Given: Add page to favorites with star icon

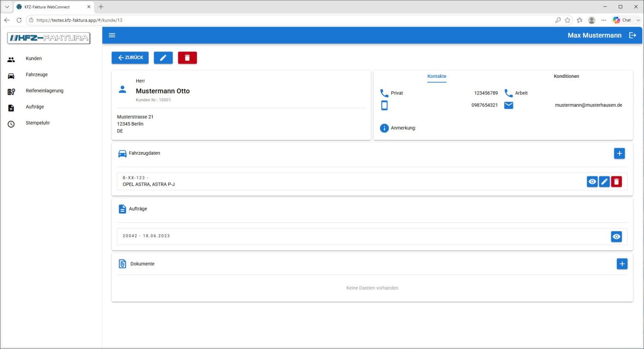Looking at the screenshot, I should [x=568, y=20].
